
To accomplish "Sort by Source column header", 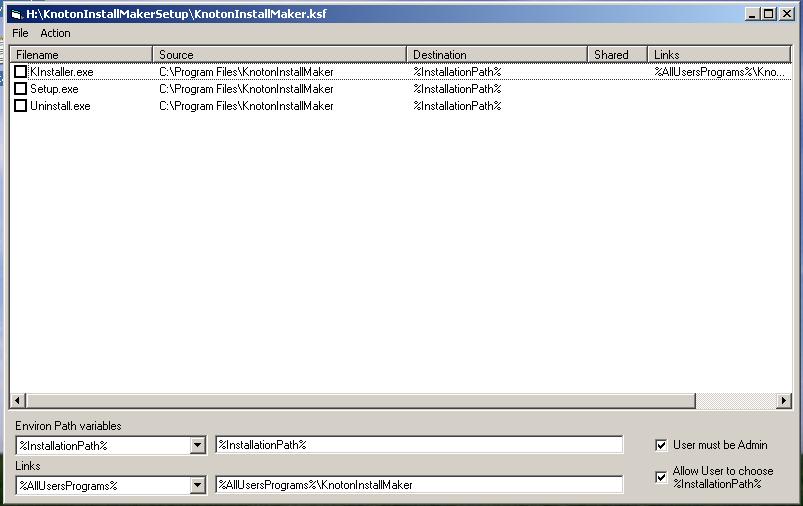I will pos(279,55).
